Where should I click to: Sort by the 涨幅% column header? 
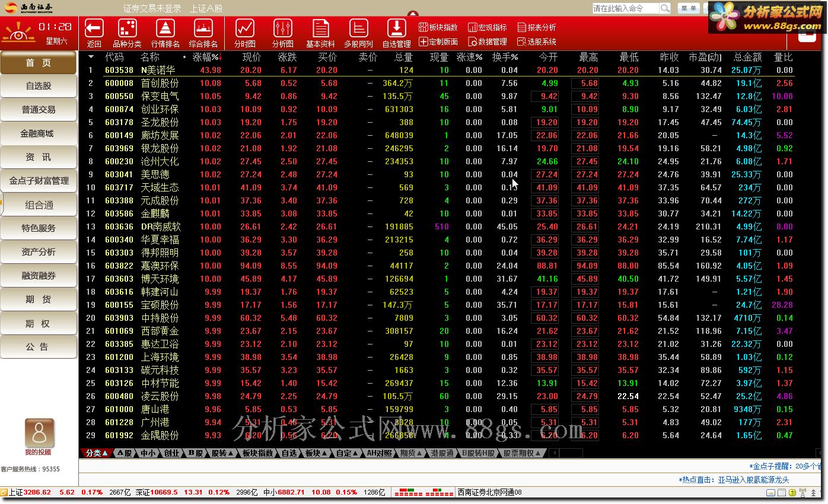(206, 58)
